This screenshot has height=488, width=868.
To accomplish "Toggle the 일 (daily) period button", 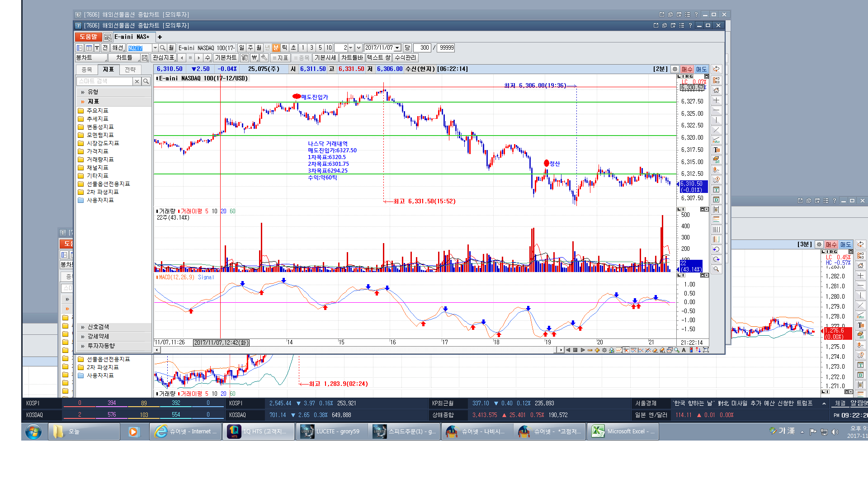I will [x=241, y=48].
